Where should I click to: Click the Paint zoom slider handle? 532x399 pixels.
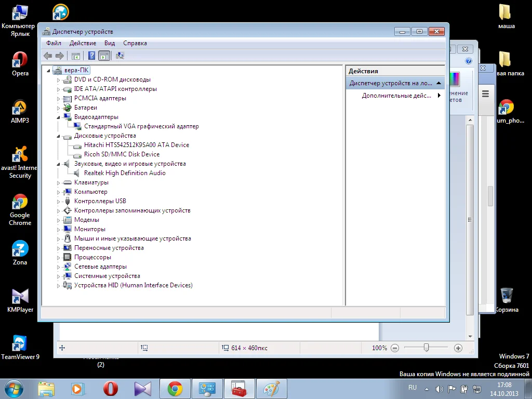426,348
